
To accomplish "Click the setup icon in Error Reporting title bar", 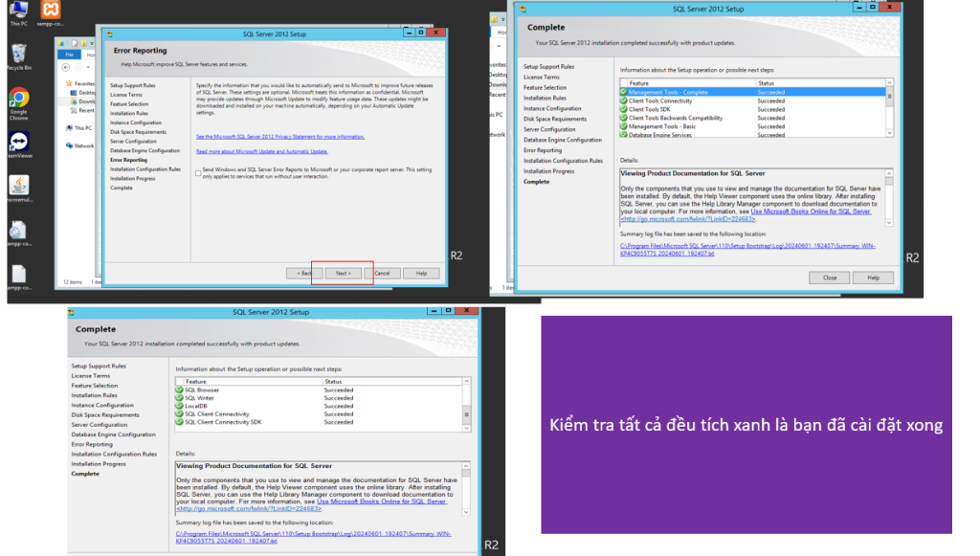I will [x=110, y=34].
